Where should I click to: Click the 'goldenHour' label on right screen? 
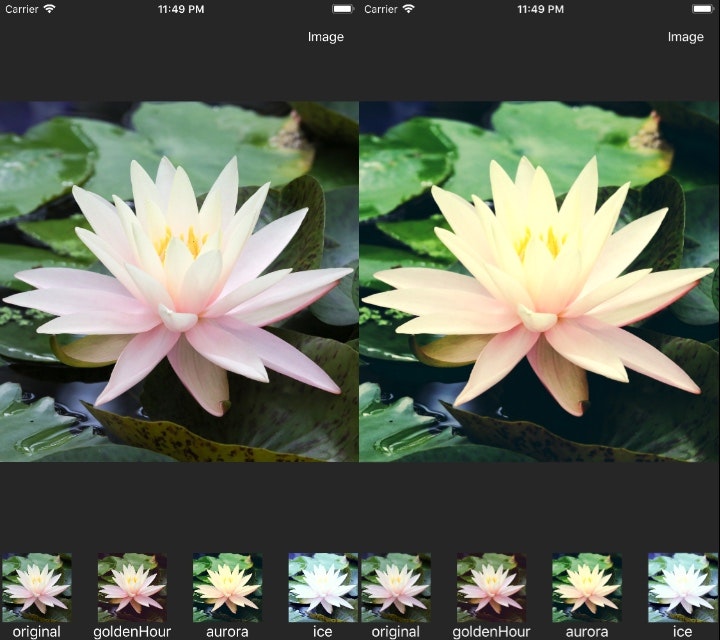click(x=491, y=632)
